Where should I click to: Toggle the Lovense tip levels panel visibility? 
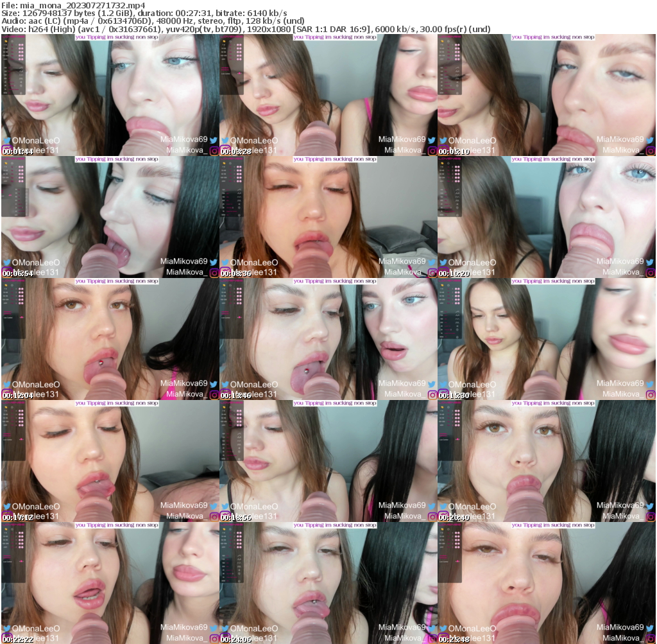click(13, 41)
